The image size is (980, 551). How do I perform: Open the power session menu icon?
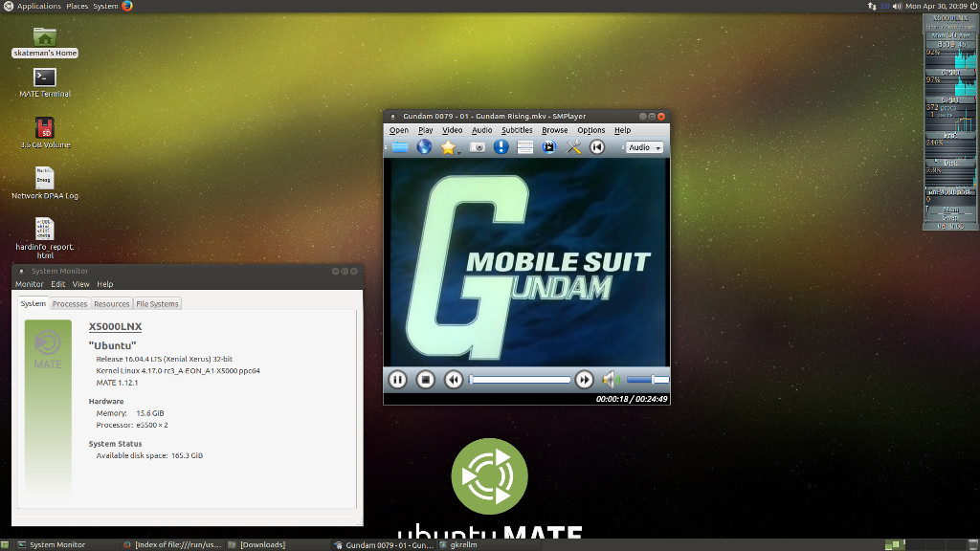point(973,6)
